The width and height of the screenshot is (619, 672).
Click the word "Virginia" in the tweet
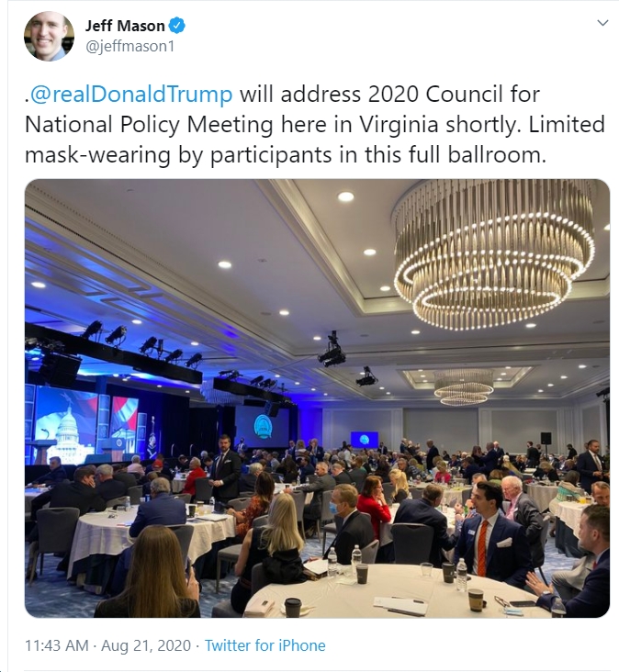399,125
